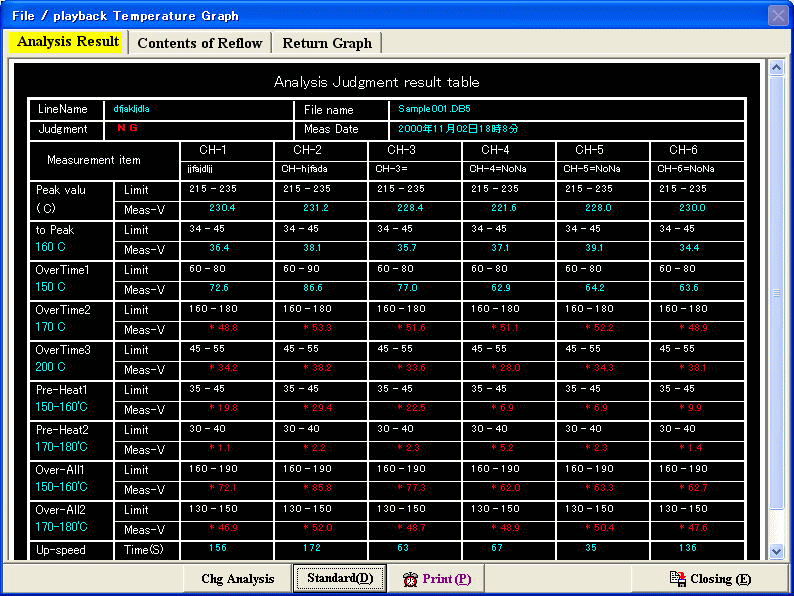Click Pre-Heat1 value 29.4
794x596 pixels.
coord(317,408)
